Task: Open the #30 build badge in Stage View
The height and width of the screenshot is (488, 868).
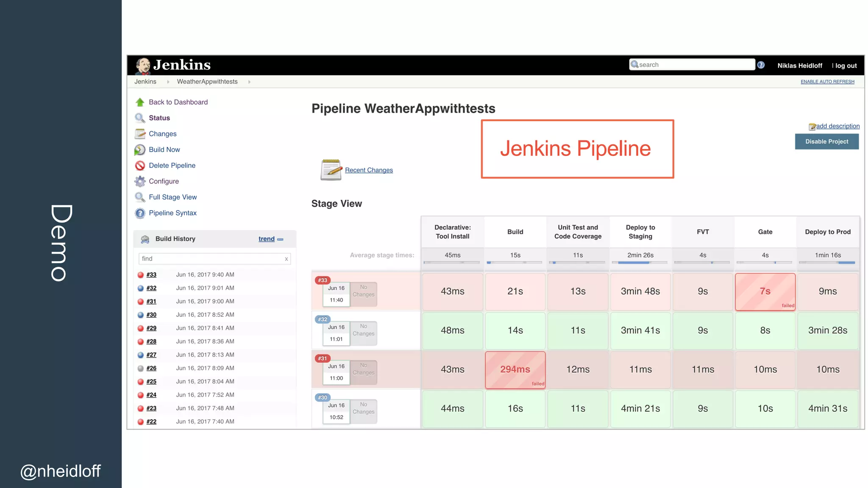Action: coord(323,397)
